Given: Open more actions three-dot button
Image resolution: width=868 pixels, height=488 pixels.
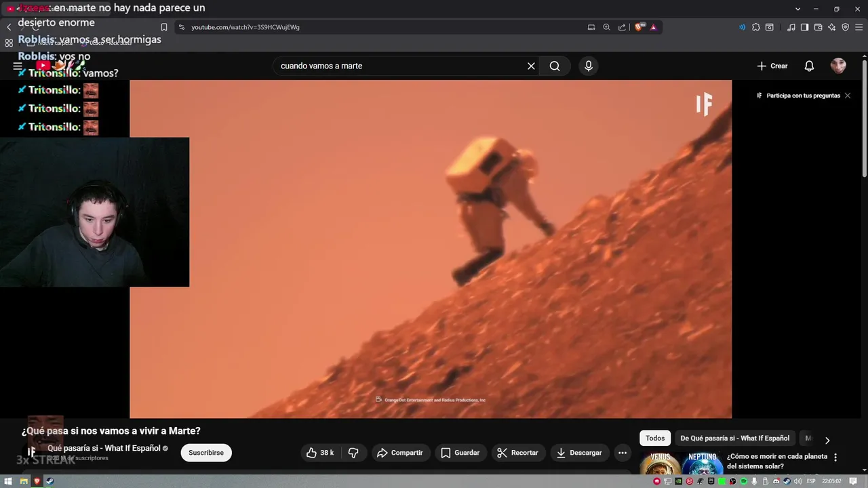Looking at the screenshot, I should [623, 453].
